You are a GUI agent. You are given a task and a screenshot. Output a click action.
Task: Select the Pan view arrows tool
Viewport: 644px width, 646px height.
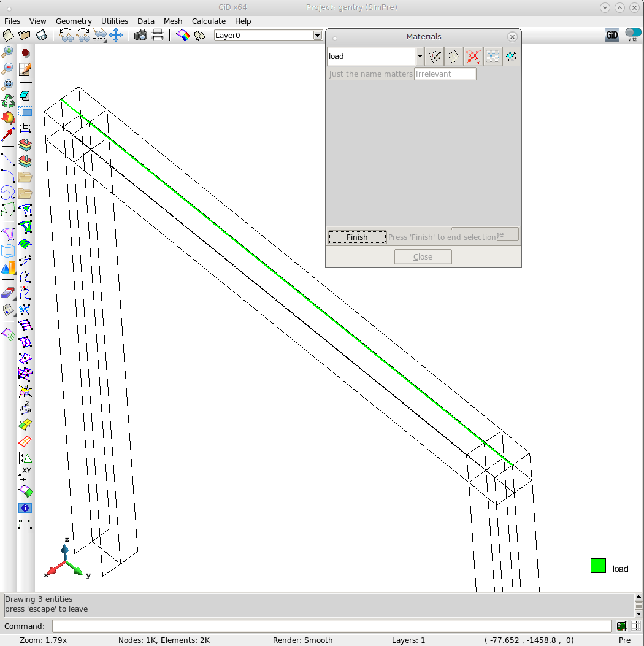116,36
